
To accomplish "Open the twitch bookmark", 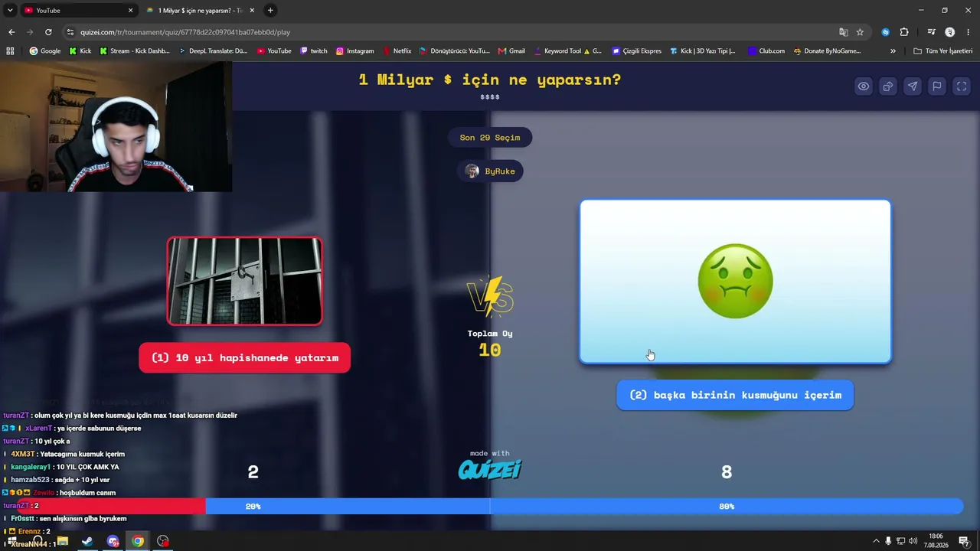I will [x=314, y=51].
